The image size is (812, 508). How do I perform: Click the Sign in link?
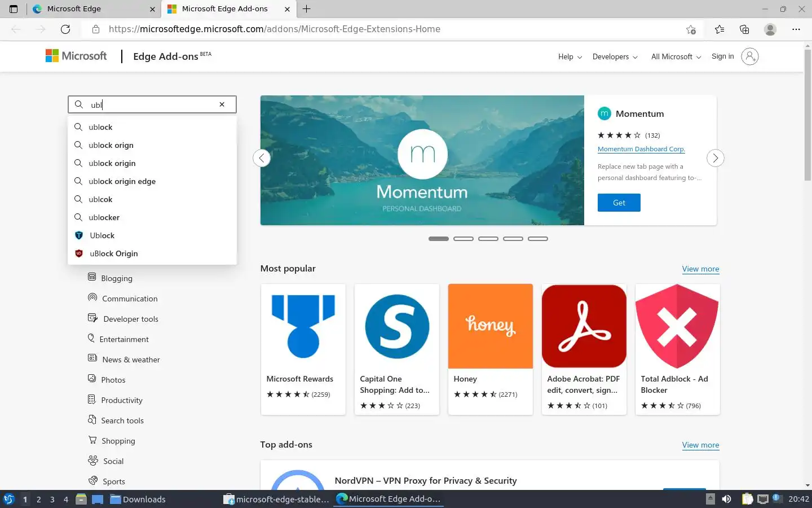(x=722, y=56)
